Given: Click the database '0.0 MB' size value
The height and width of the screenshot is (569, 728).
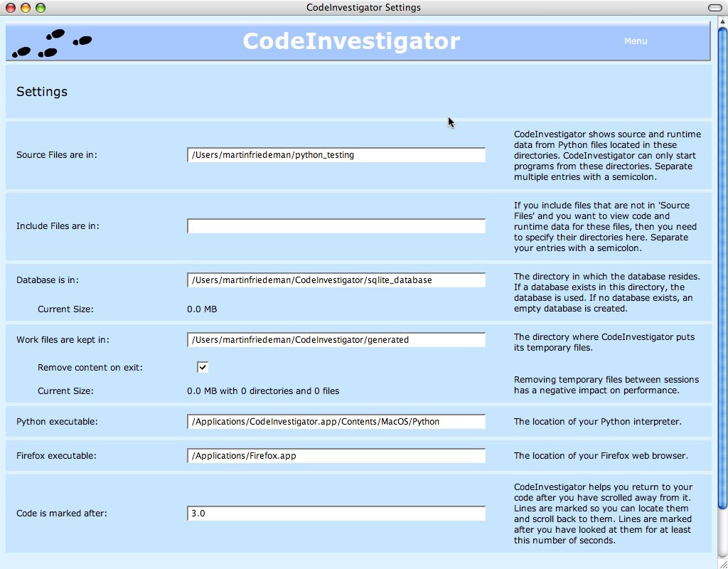Looking at the screenshot, I should 202,309.
